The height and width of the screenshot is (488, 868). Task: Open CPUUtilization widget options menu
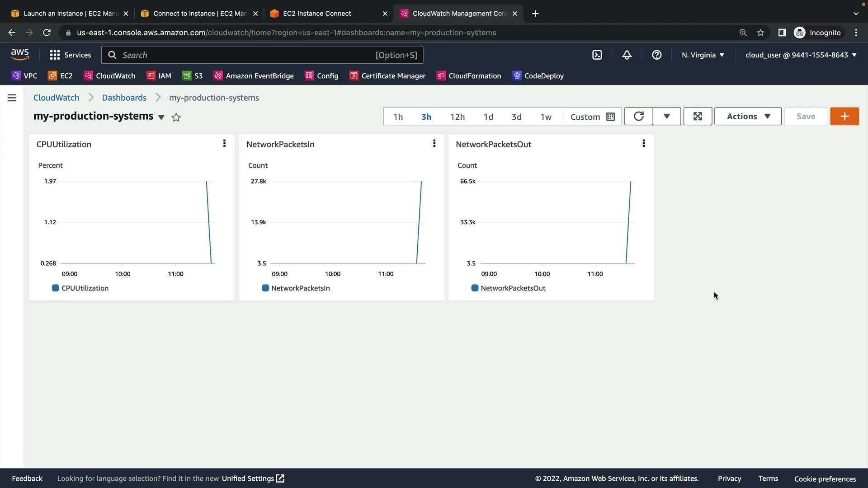pos(224,143)
